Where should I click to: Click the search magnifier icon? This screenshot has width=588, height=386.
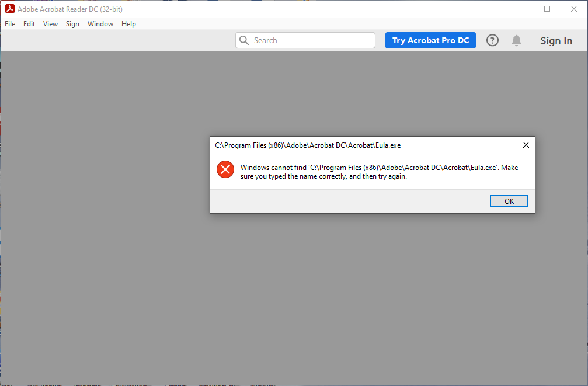[244, 40]
